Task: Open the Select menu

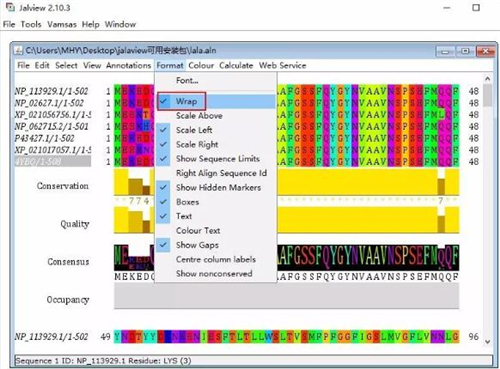Action: [66, 65]
